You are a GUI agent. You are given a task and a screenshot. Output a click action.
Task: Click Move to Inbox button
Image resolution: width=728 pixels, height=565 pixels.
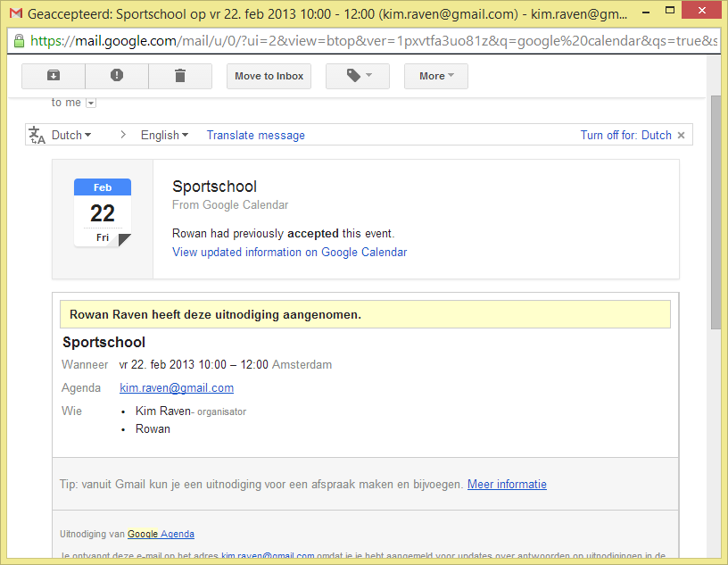click(x=269, y=76)
